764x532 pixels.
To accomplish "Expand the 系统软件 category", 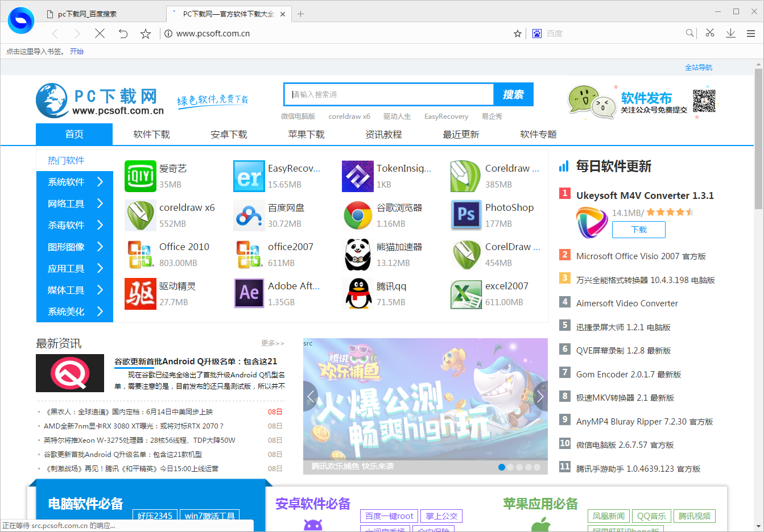I will (75, 182).
